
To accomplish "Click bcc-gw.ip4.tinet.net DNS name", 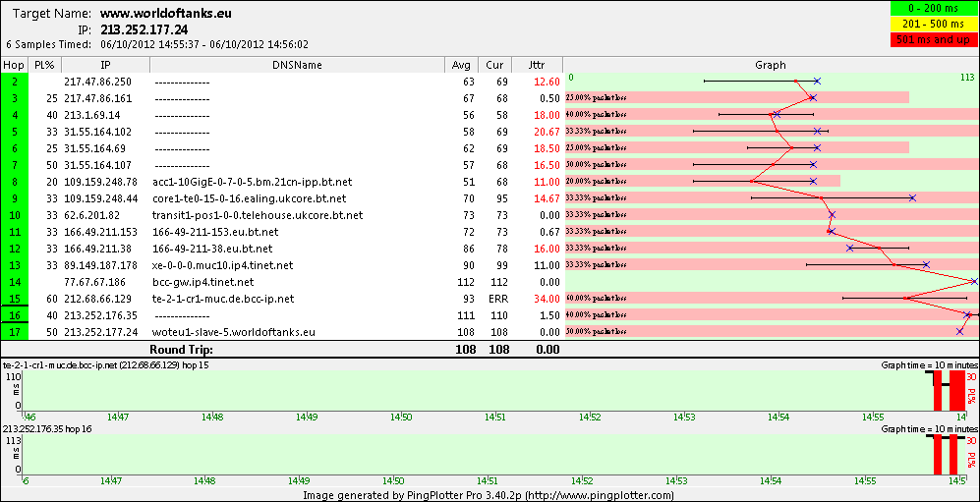I will [203, 282].
